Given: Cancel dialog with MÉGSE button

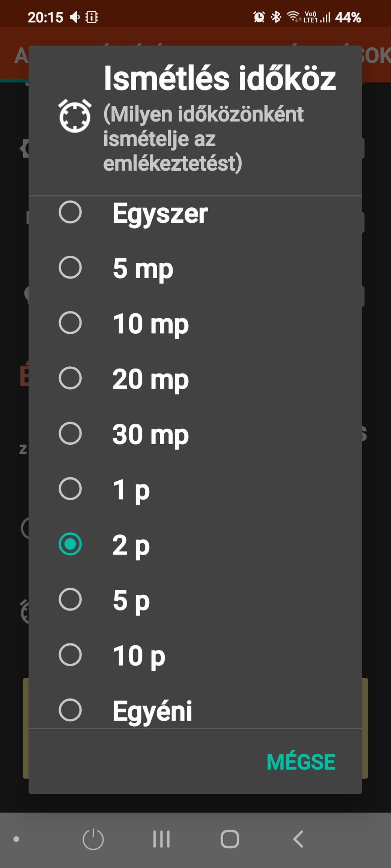Looking at the screenshot, I should (301, 762).
